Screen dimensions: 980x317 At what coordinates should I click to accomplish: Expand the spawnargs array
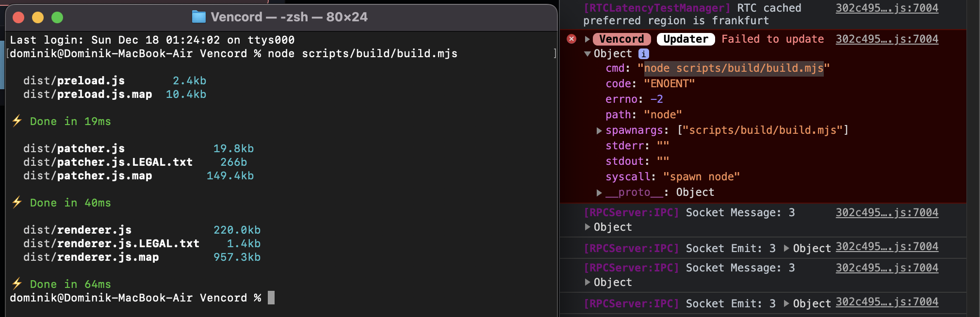click(x=599, y=130)
